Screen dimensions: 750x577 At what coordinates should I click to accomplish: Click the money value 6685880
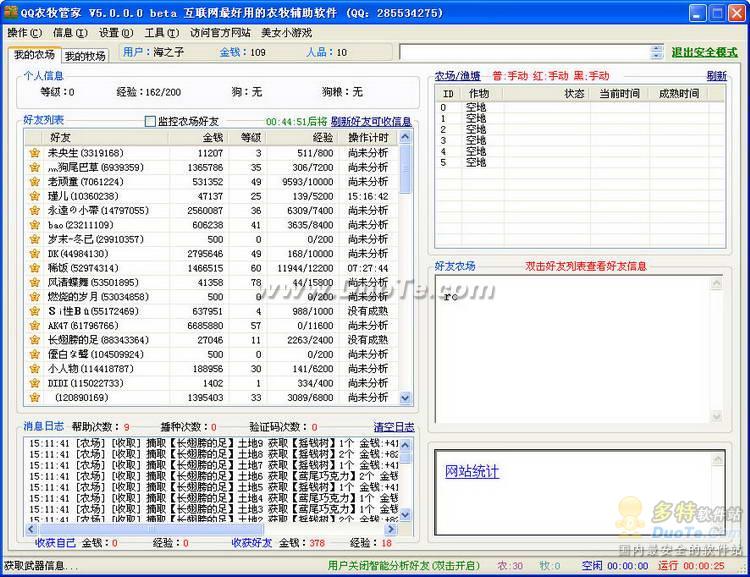pos(205,326)
